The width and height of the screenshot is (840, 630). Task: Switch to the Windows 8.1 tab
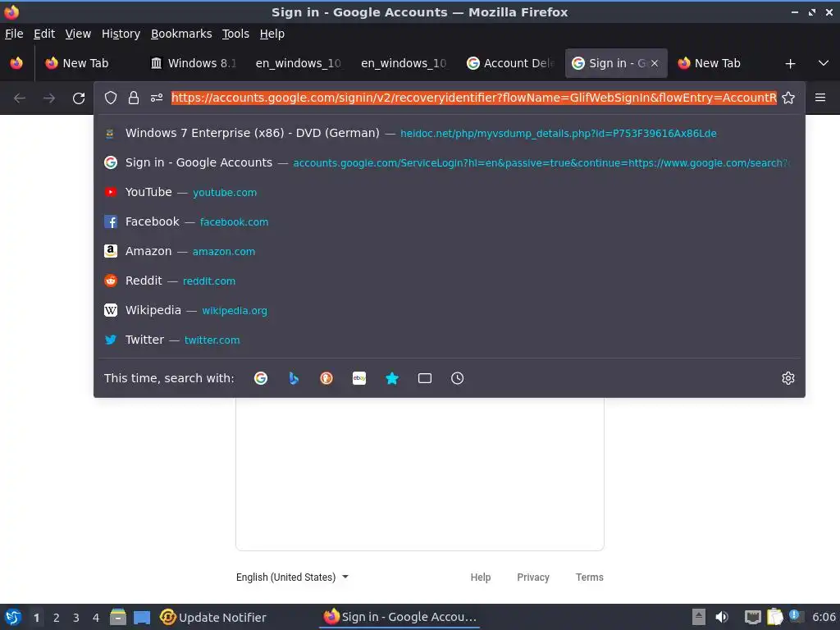(x=194, y=63)
